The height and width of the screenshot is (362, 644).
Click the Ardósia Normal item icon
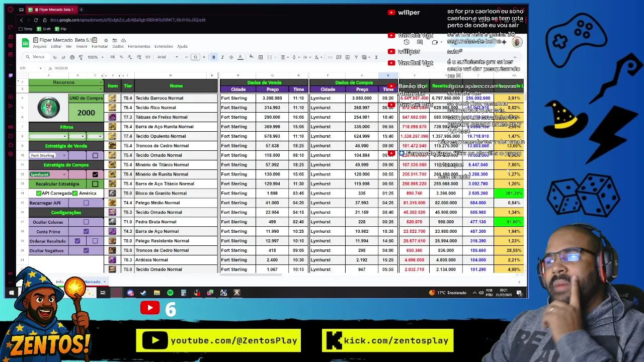(x=112, y=260)
